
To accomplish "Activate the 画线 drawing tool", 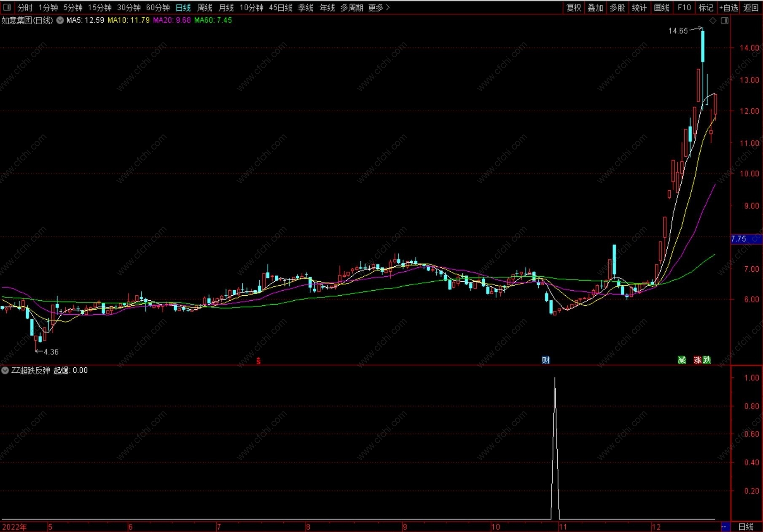I will tap(661, 8).
